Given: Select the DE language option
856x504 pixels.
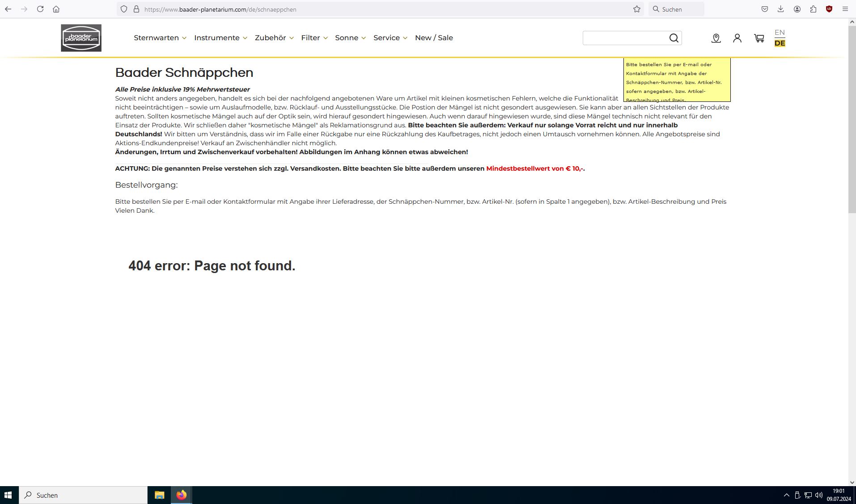Looking at the screenshot, I should (780, 43).
